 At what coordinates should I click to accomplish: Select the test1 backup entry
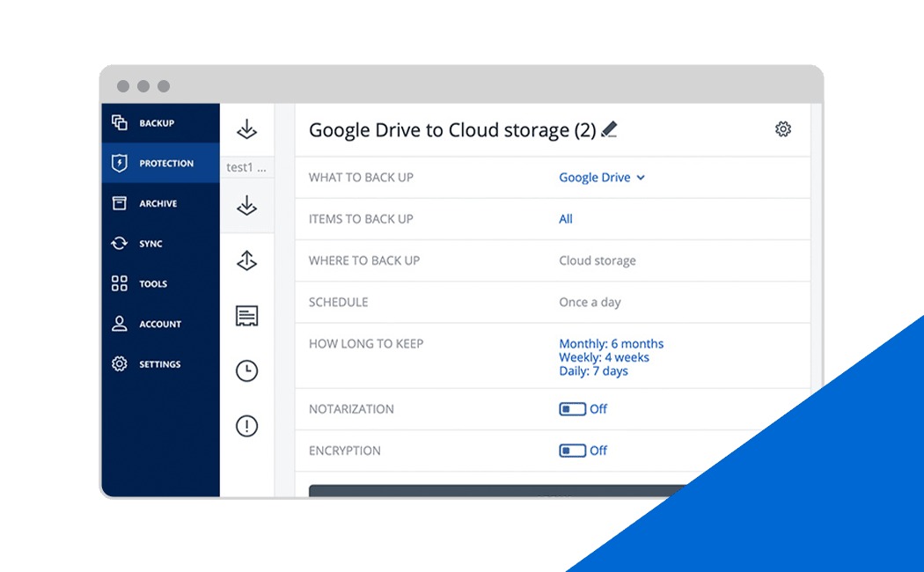[x=246, y=167]
